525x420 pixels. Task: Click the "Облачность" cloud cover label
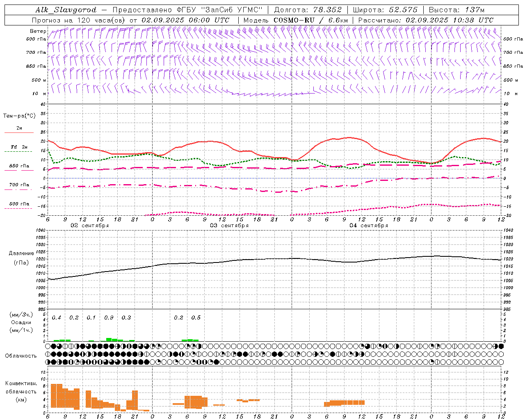point(21,356)
